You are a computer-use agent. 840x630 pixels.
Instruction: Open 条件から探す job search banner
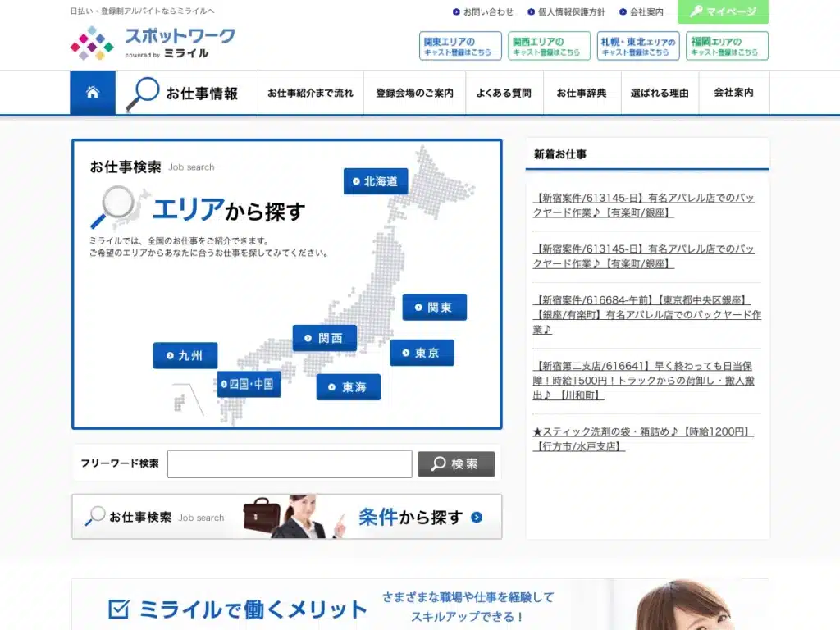pyautogui.click(x=286, y=517)
